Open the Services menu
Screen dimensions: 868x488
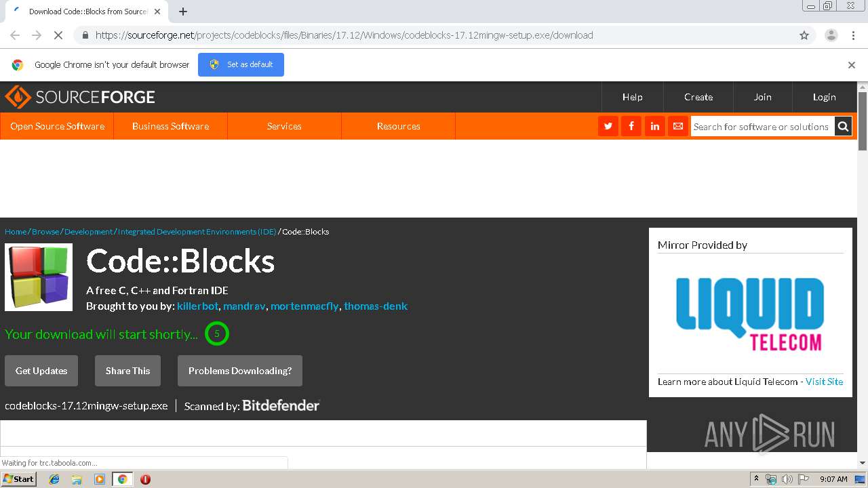[284, 126]
